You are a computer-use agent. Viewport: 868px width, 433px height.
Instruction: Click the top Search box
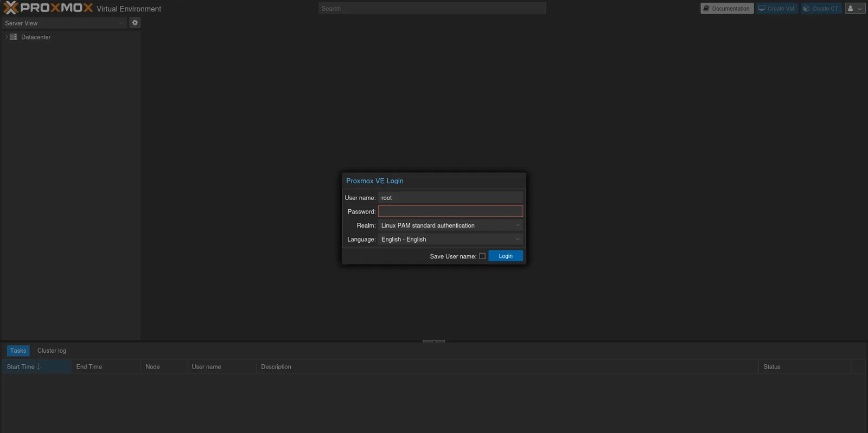coord(432,9)
